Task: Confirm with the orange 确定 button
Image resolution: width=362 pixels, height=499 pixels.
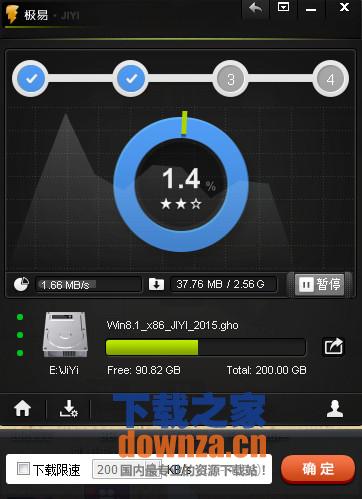Action: click(318, 469)
